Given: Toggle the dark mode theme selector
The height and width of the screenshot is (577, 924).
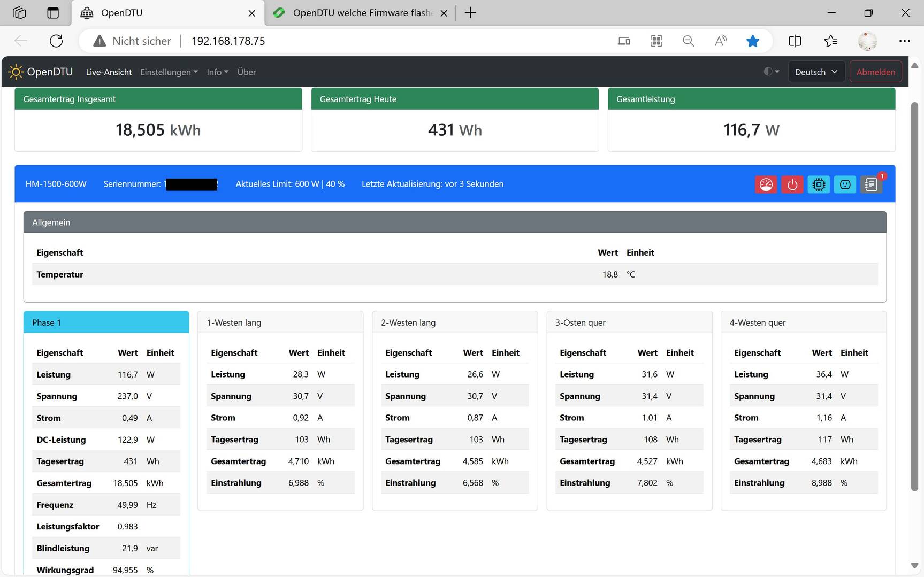Looking at the screenshot, I should coord(771,72).
